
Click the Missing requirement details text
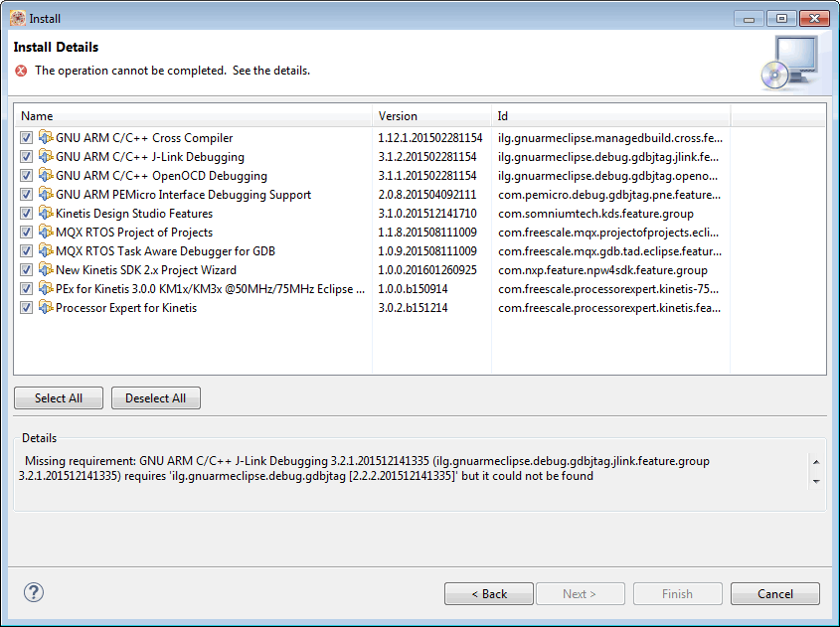[364, 468]
